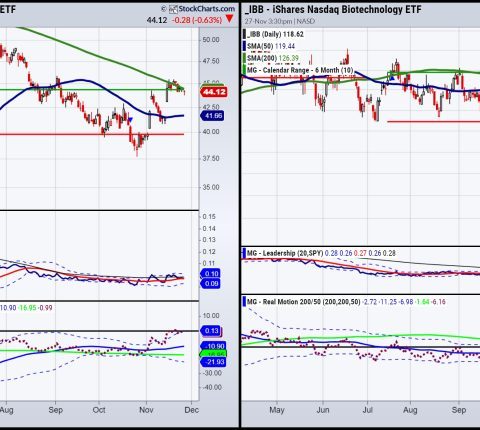This screenshot has width=480, height=430.
Task: Click the red 44.12 price tag on axis
Action: pos(214,92)
